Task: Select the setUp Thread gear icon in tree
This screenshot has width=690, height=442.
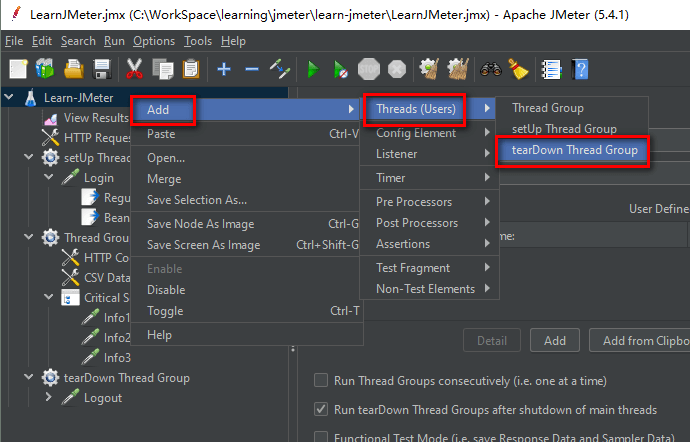Action: (50, 158)
